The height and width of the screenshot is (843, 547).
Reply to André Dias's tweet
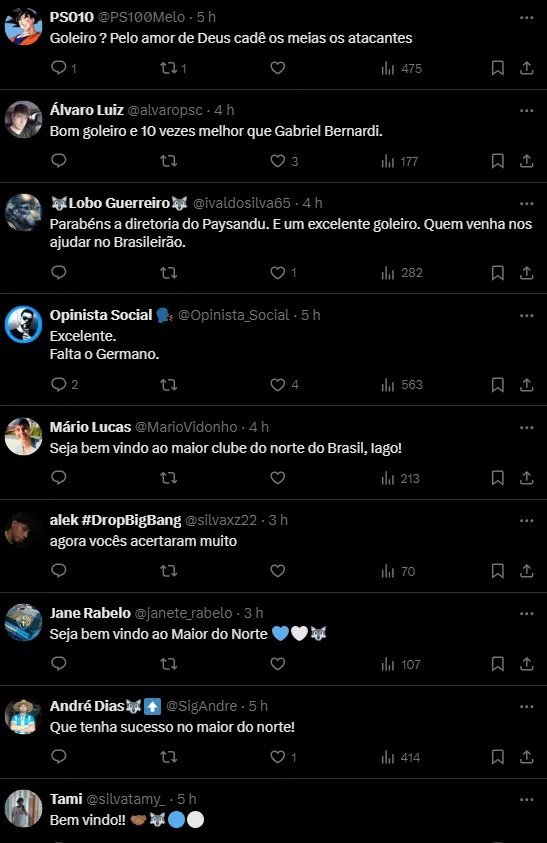coord(59,756)
